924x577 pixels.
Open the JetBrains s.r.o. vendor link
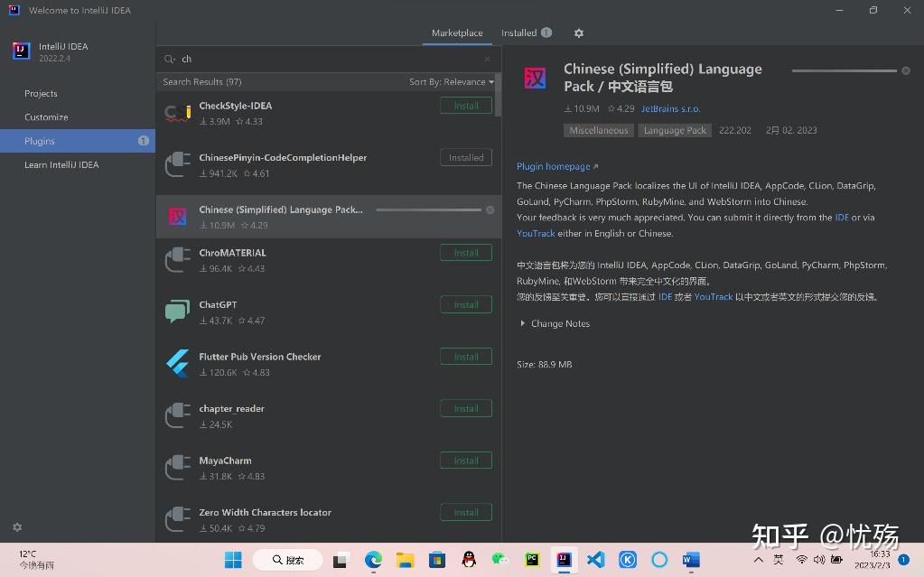pos(670,108)
